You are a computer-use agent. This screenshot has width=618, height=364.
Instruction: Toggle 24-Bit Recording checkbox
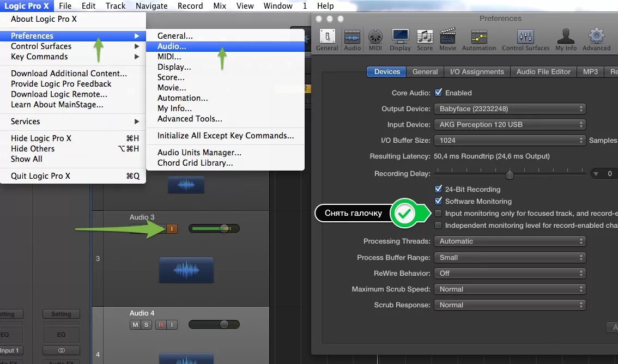pos(438,189)
